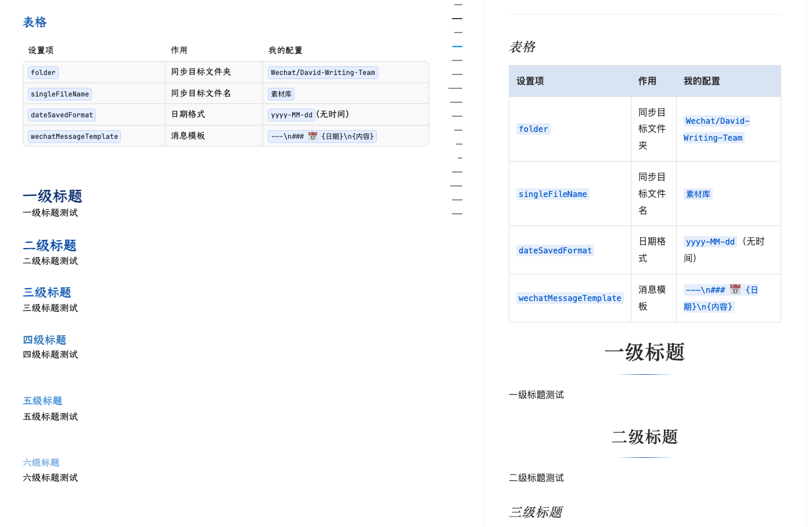Click the 素材库 badge in the editor table
812x527 pixels.
(281, 94)
